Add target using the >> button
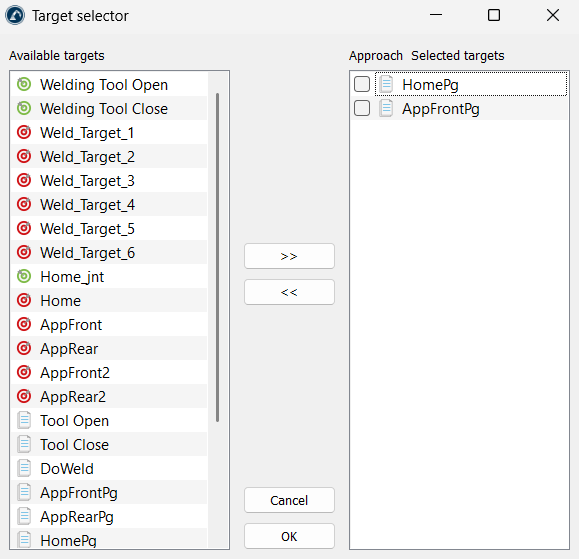 [289, 256]
